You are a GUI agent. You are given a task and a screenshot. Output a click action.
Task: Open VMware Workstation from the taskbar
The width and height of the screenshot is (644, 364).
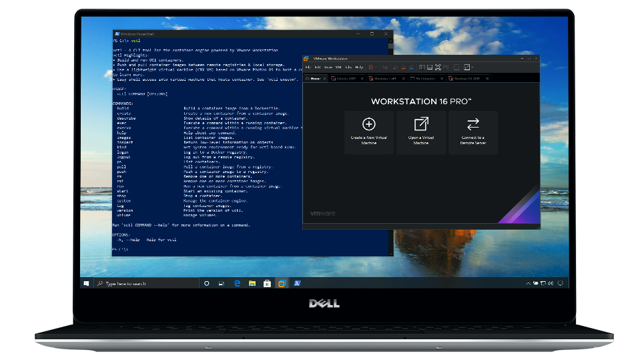pyautogui.click(x=282, y=283)
